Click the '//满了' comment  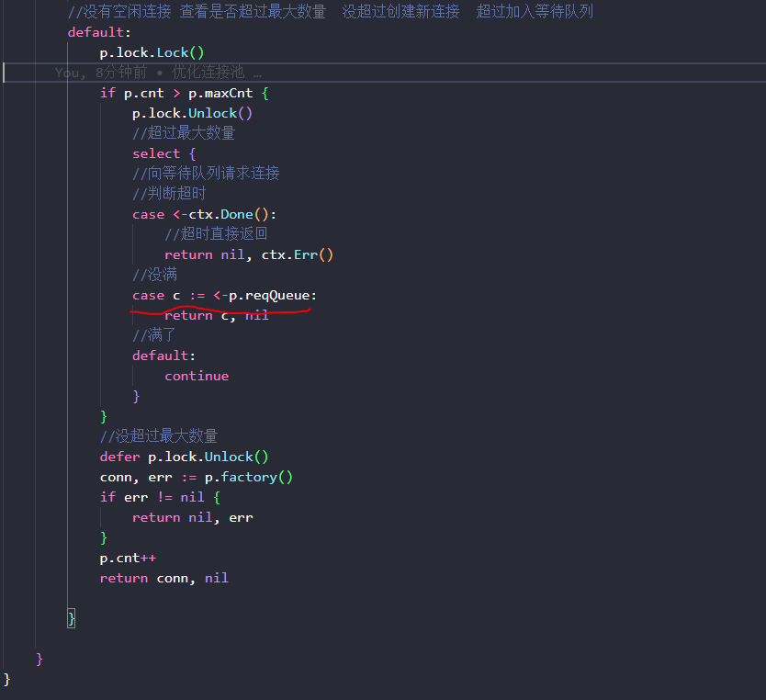point(153,335)
